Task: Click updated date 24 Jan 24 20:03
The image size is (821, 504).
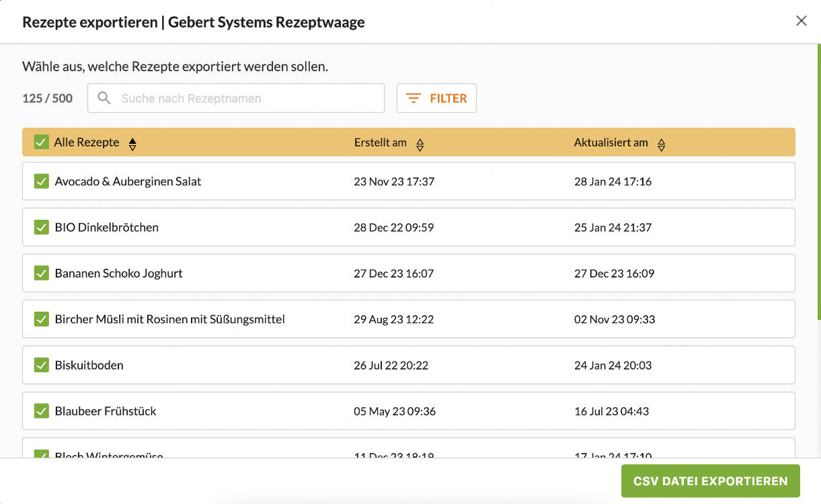Action: pyautogui.click(x=613, y=366)
